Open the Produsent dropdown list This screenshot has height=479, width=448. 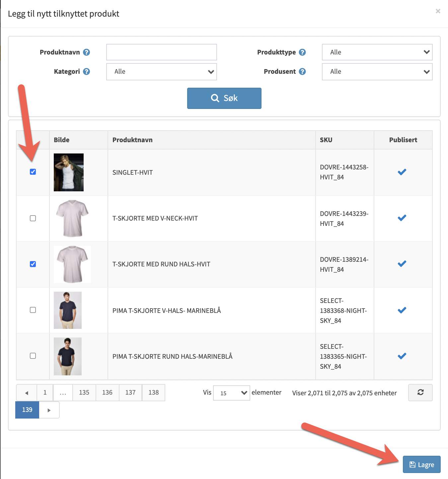coord(377,72)
